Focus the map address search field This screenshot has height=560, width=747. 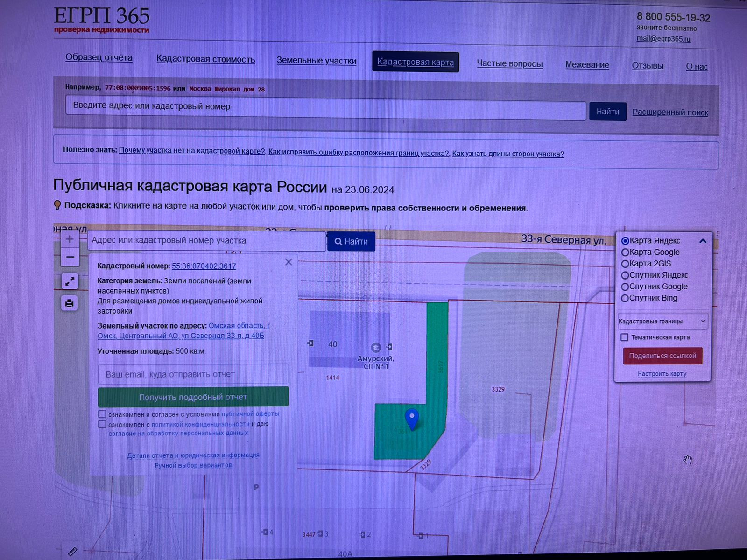(206, 241)
